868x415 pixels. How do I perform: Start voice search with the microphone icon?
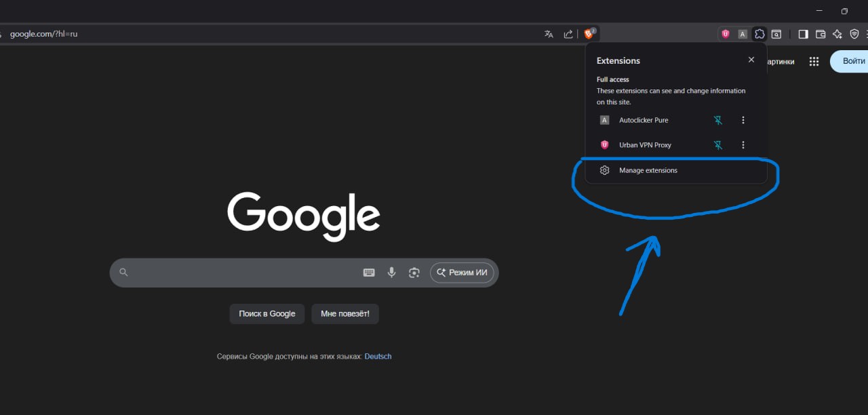click(391, 273)
